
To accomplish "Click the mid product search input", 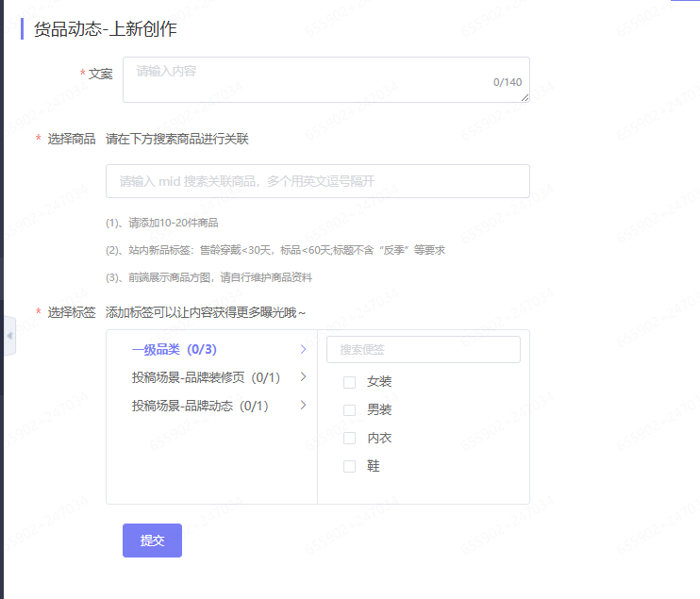I will click(x=317, y=181).
